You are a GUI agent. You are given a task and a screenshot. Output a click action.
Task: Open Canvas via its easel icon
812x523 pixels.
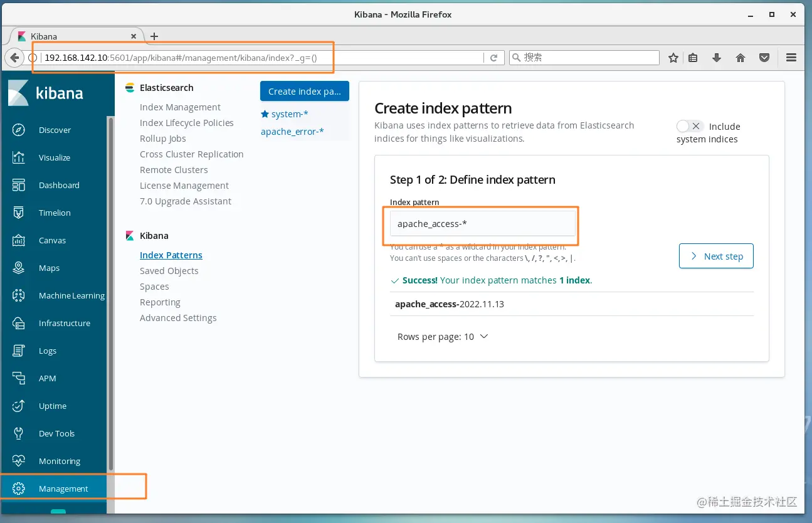19,240
